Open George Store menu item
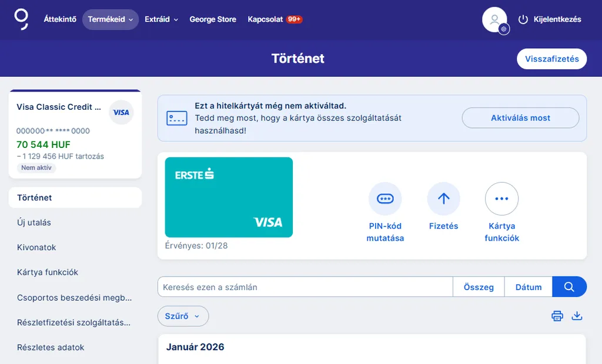Image resolution: width=602 pixels, height=364 pixels. point(213,19)
